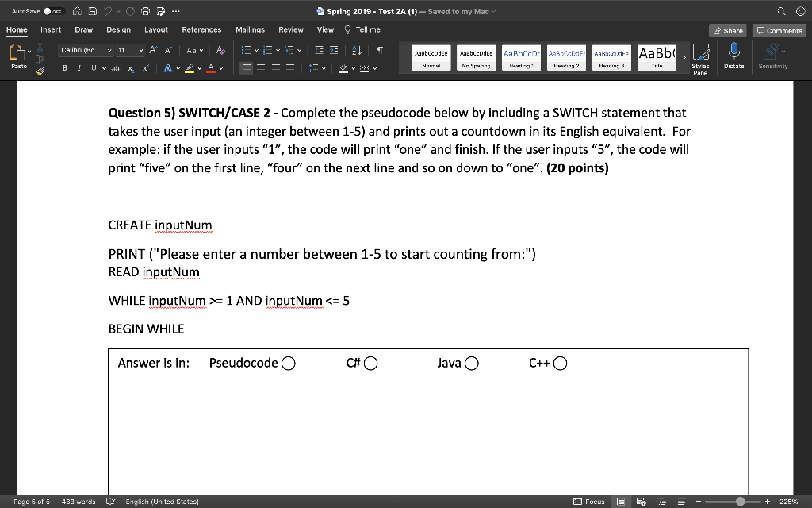Apply highlight color to text
This screenshot has width=812, height=508.
190,68
